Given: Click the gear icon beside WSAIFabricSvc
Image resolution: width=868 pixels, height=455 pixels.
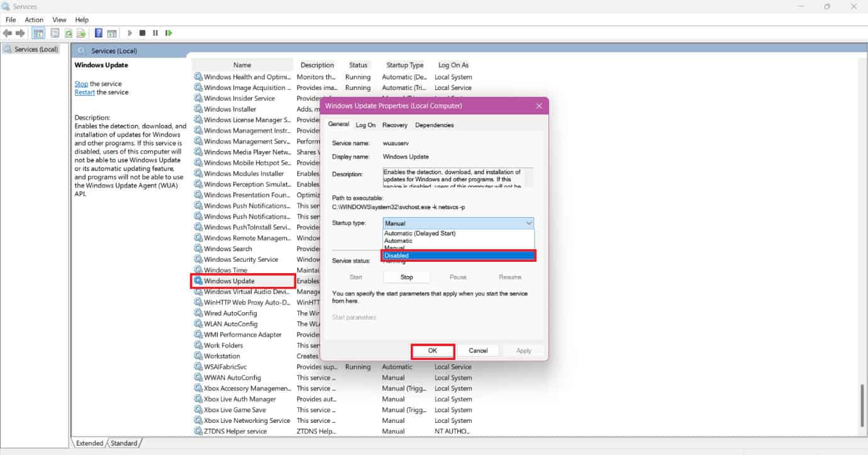Looking at the screenshot, I should click(x=198, y=366).
